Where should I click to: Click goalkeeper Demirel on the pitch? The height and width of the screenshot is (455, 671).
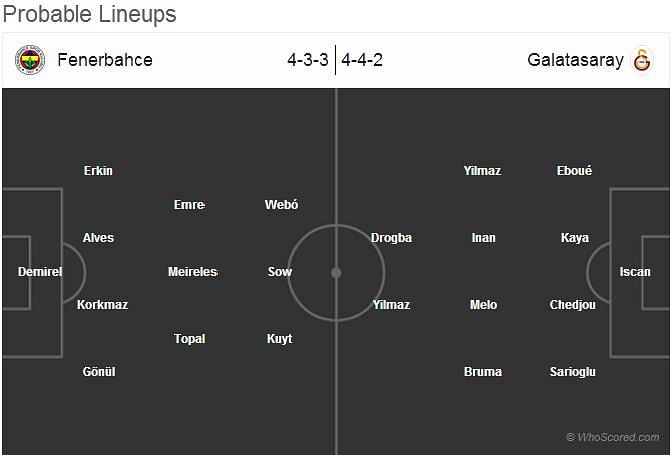[x=40, y=272]
